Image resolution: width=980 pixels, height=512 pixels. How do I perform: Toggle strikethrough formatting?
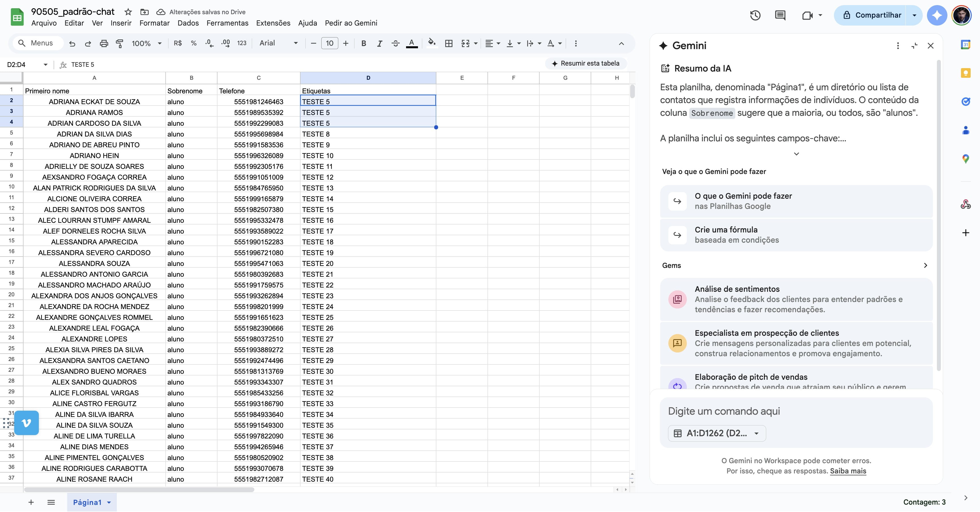(x=395, y=43)
